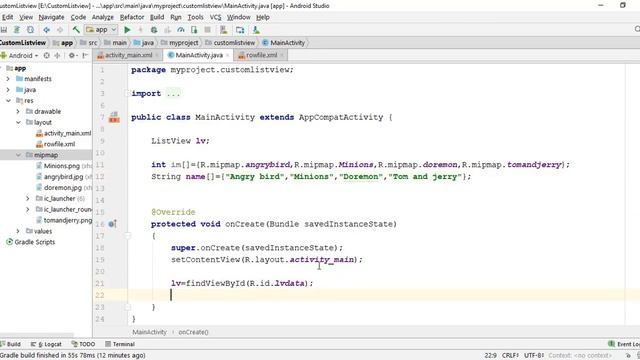The width and height of the screenshot is (640, 360).
Task: Open Project panel gear settings dropdown
Action: [73, 55]
